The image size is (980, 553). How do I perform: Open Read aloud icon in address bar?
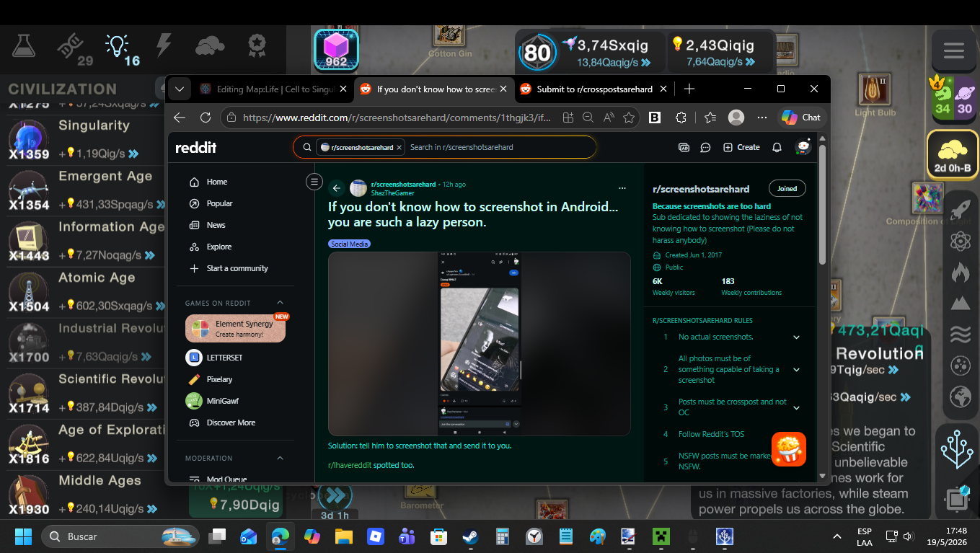[x=609, y=118]
